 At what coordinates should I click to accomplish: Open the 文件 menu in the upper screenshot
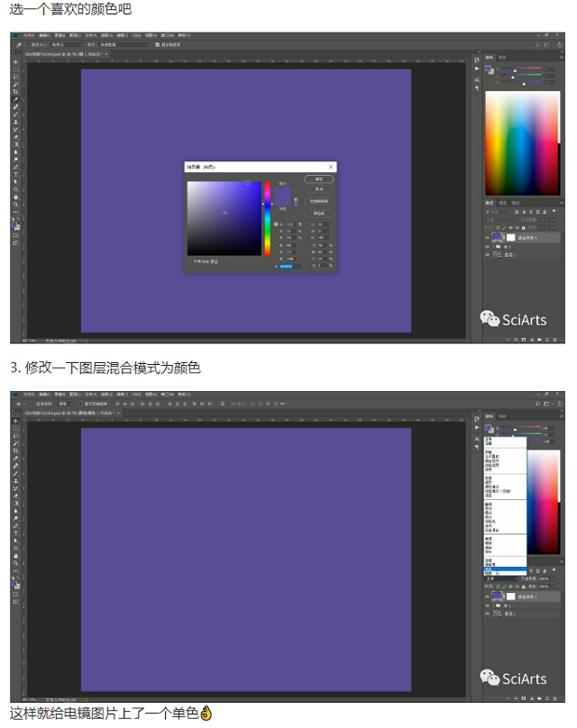point(28,35)
